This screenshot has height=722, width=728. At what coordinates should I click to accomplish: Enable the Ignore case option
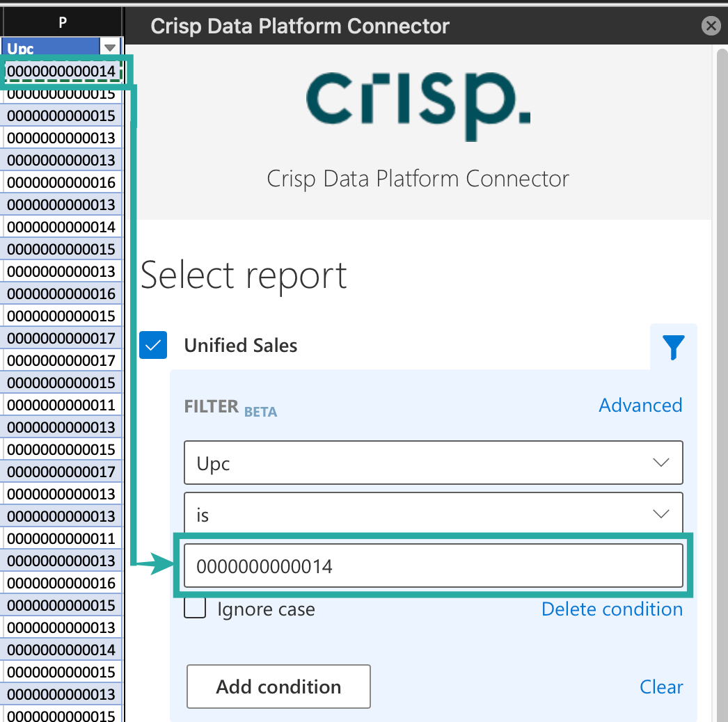[x=194, y=607]
